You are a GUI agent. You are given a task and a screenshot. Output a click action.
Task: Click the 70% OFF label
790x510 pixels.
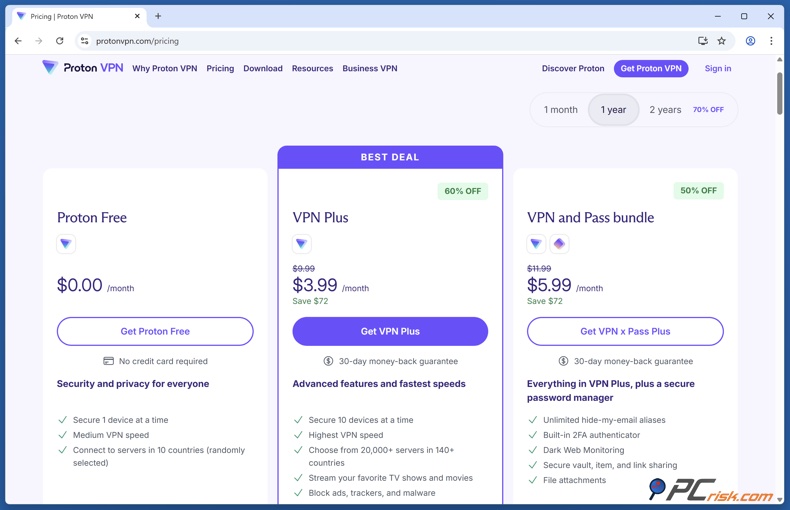(x=708, y=109)
